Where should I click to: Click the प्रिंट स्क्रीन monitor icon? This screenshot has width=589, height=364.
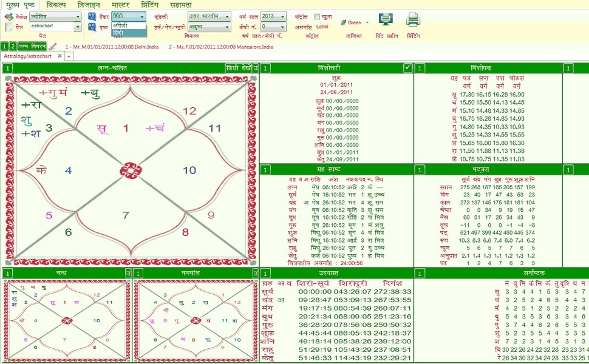pyautogui.click(x=386, y=19)
